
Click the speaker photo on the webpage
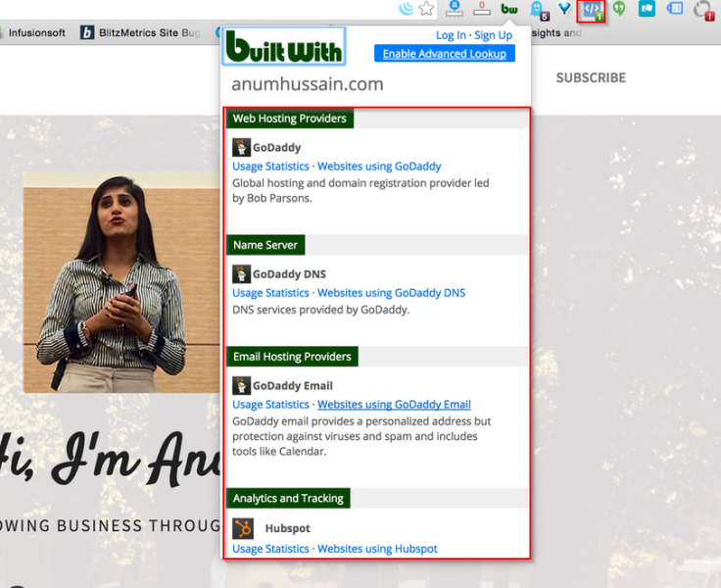pos(121,282)
